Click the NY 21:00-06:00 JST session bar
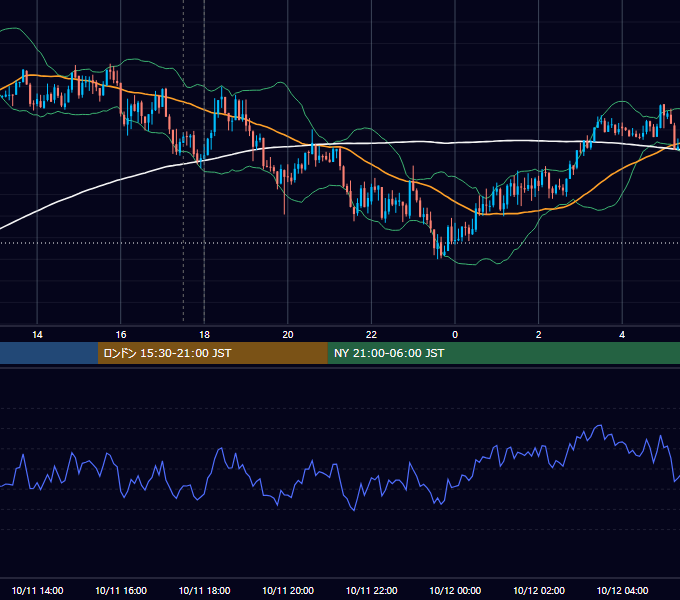The width and height of the screenshot is (680, 600). tap(503, 353)
